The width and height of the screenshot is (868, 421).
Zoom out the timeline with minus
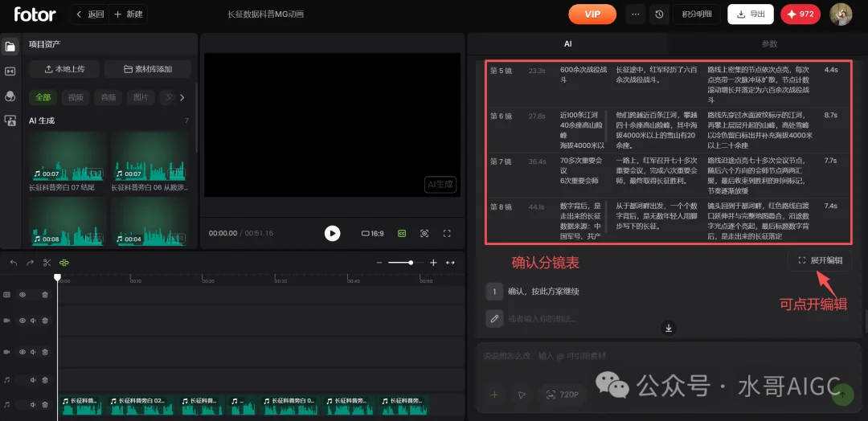click(x=379, y=263)
